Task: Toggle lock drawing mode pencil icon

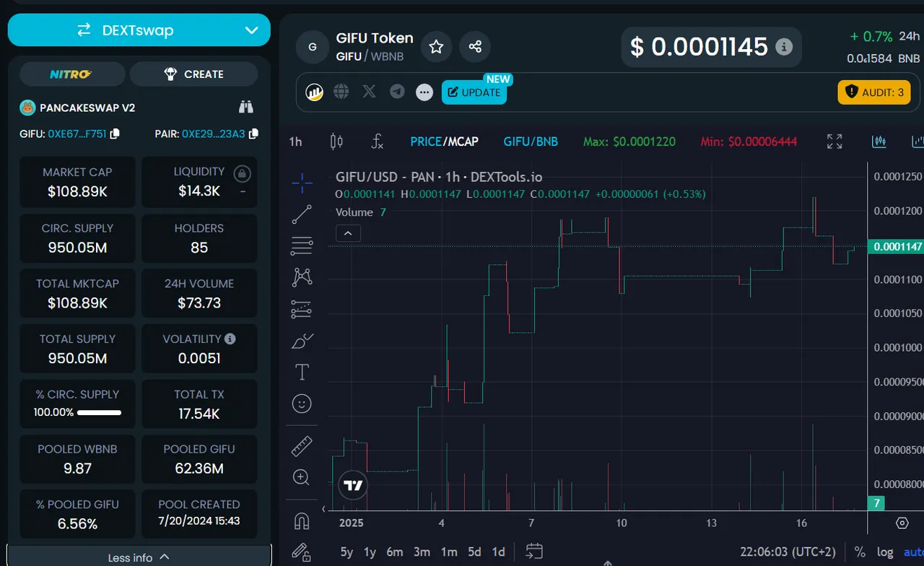Action: pyautogui.click(x=302, y=552)
